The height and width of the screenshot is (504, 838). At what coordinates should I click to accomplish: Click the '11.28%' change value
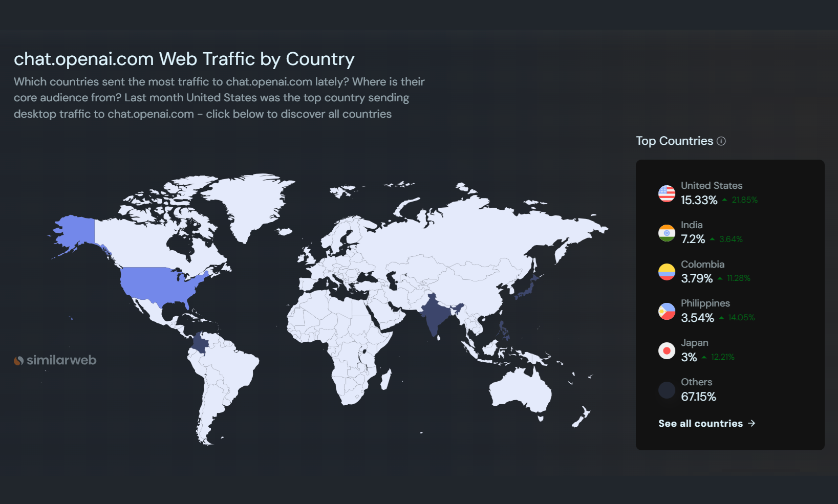[x=739, y=278]
